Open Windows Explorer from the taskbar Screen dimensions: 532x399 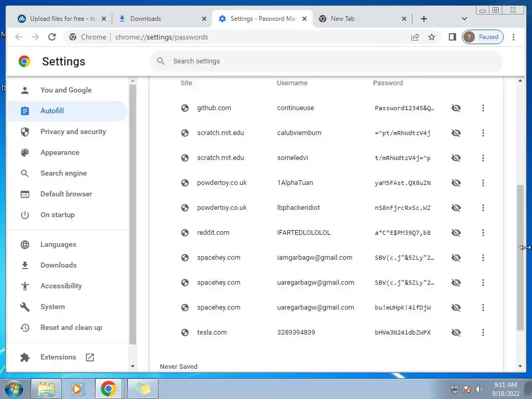[x=46, y=389]
